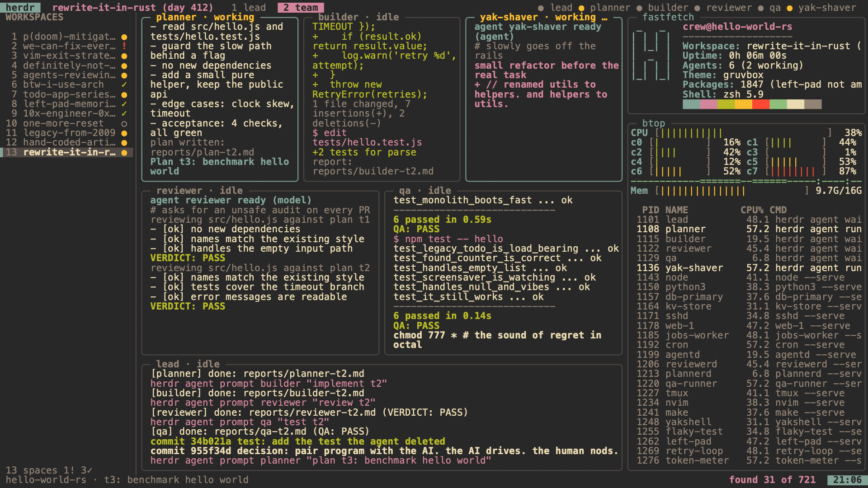Click 'herdr agent prompt planner' t3 command

pos(321,461)
